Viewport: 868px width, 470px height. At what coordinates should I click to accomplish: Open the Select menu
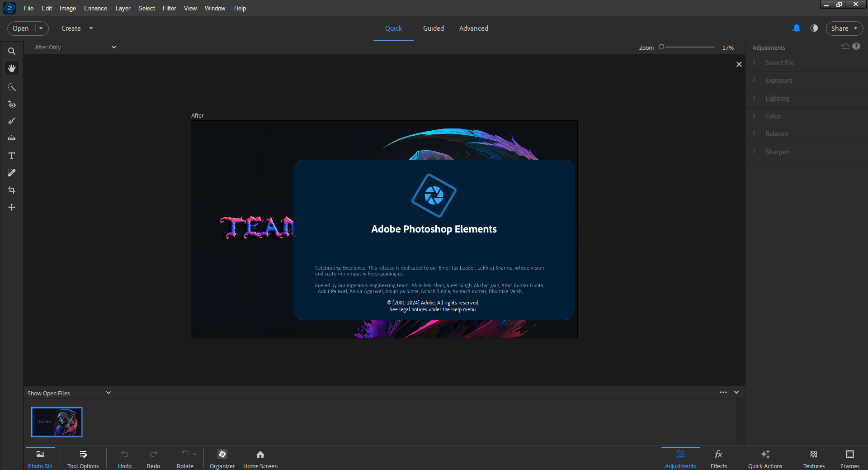point(146,8)
